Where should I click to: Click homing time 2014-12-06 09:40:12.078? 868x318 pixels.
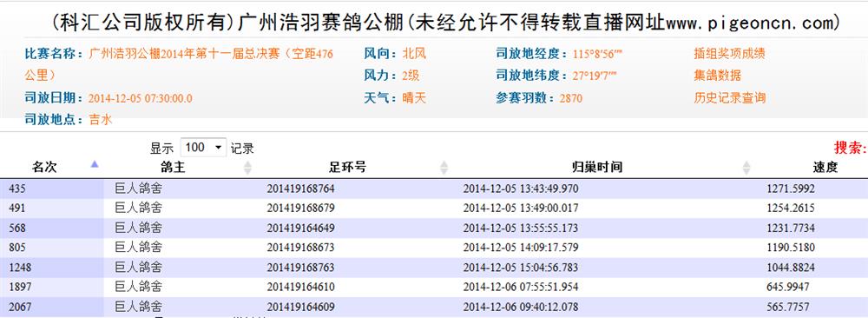pos(520,307)
